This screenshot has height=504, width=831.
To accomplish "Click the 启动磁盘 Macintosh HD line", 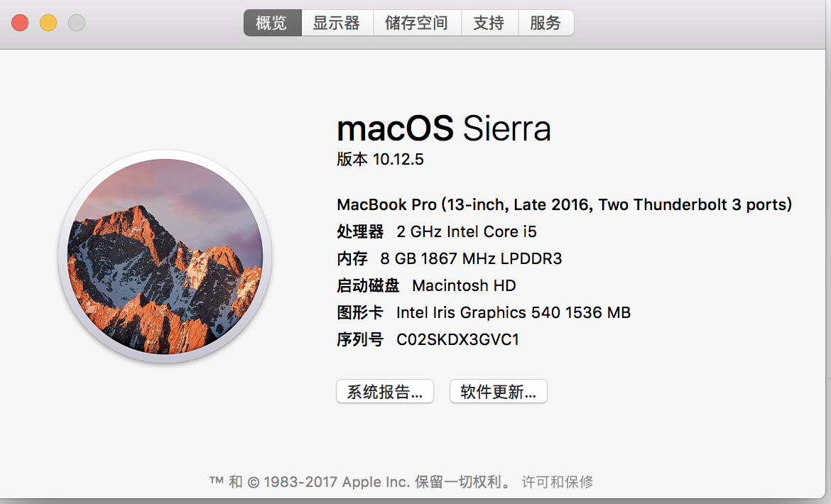I will [x=426, y=285].
